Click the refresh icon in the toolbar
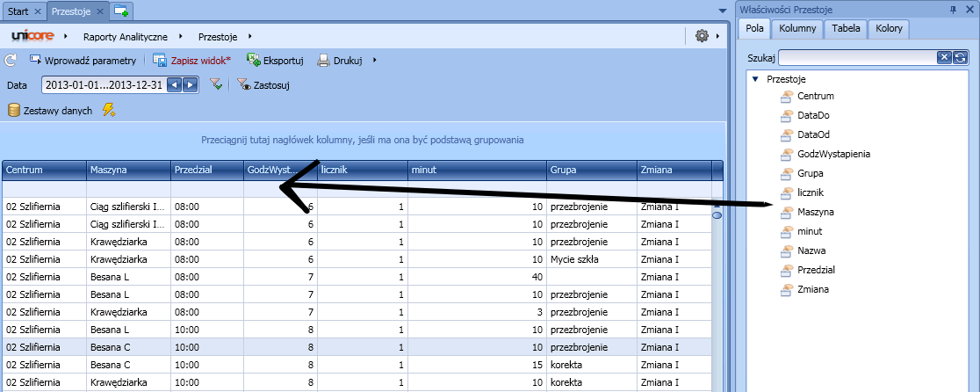Screen dimensions: 980x392 (x=11, y=61)
